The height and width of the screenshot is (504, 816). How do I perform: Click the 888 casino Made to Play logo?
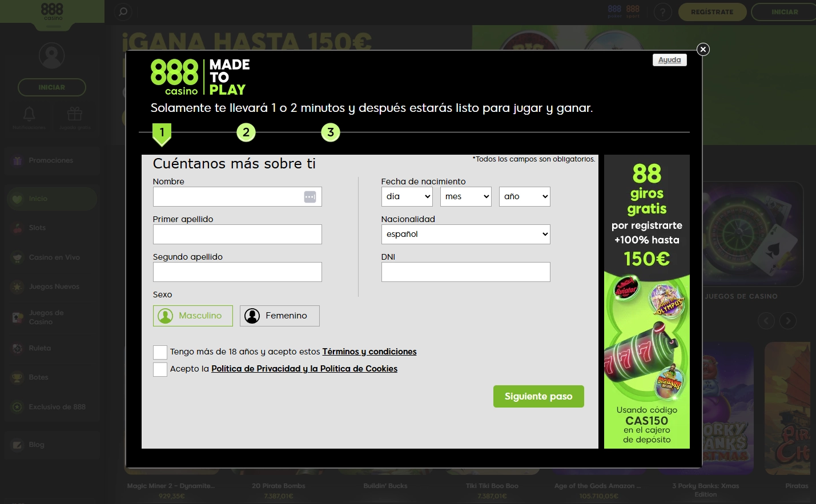[200, 77]
